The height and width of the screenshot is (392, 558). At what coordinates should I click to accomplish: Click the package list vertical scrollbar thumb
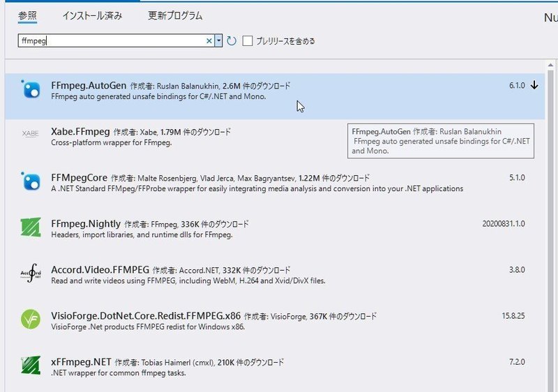pyautogui.click(x=550, y=231)
